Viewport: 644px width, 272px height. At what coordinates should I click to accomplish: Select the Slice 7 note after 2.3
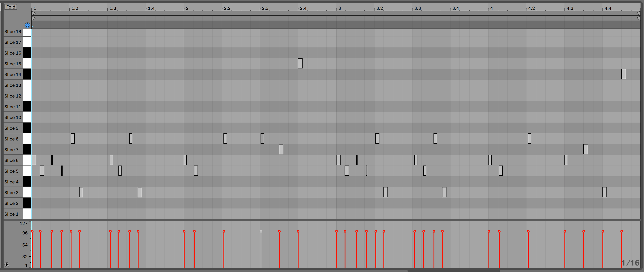[x=281, y=149]
